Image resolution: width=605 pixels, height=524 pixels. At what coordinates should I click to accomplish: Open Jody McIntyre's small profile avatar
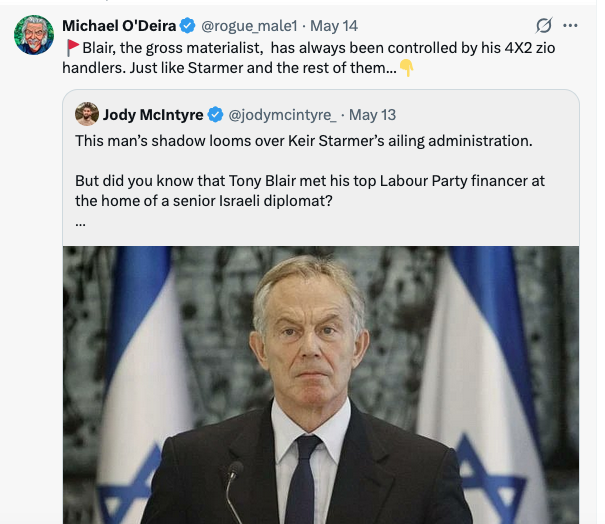pos(87,114)
